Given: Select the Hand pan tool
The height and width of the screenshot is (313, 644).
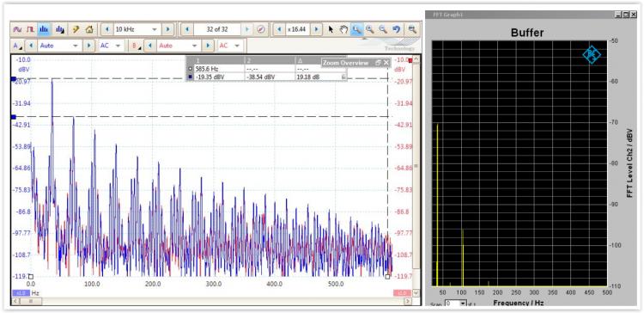Looking at the screenshot, I should pyautogui.click(x=343, y=29).
